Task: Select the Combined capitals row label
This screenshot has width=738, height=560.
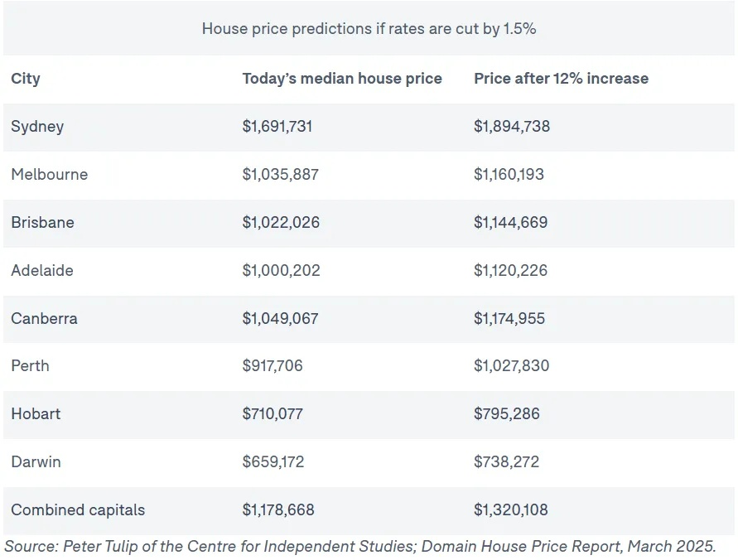Action: pyautogui.click(x=78, y=510)
